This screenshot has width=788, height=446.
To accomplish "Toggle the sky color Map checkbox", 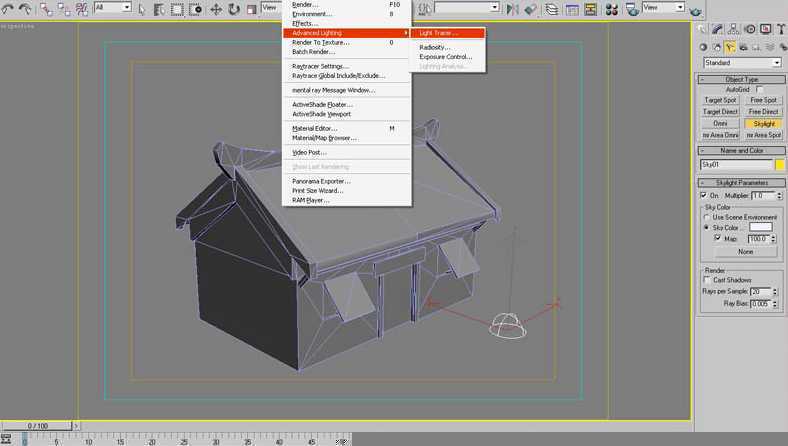I will [718, 238].
